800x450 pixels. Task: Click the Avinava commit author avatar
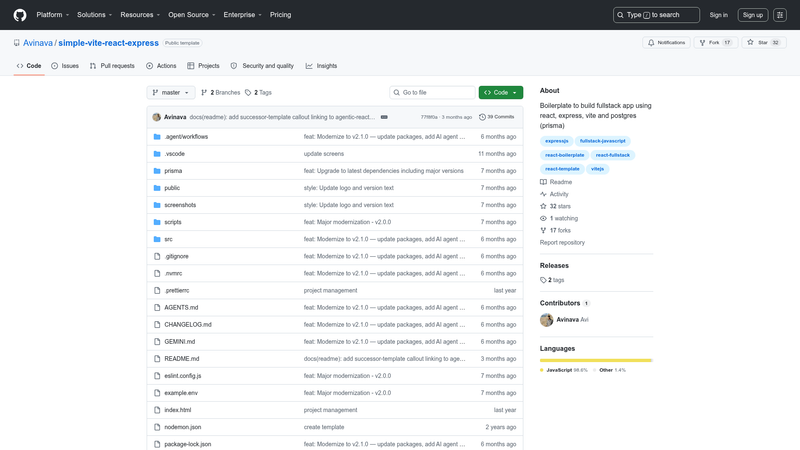pyautogui.click(x=157, y=117)
